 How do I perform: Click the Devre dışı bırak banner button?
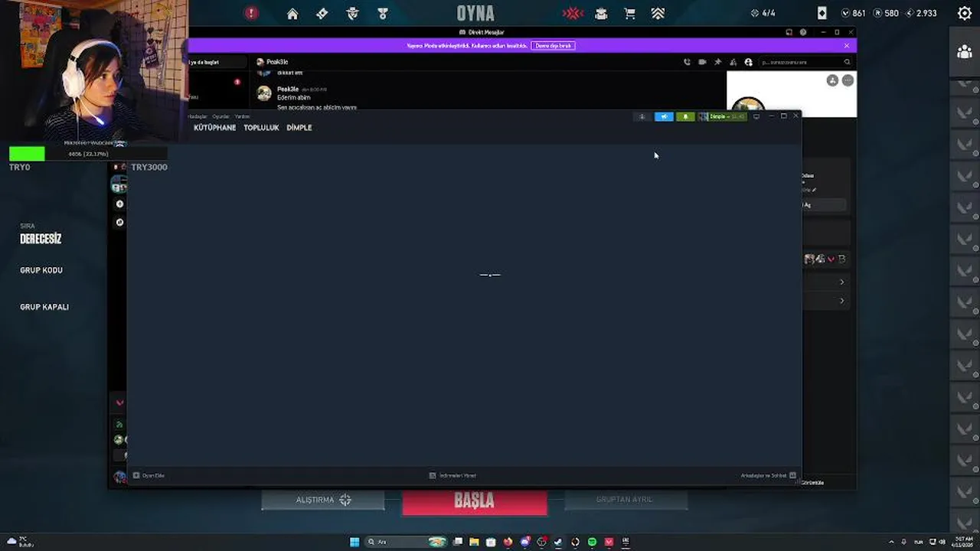pos(553,46)
